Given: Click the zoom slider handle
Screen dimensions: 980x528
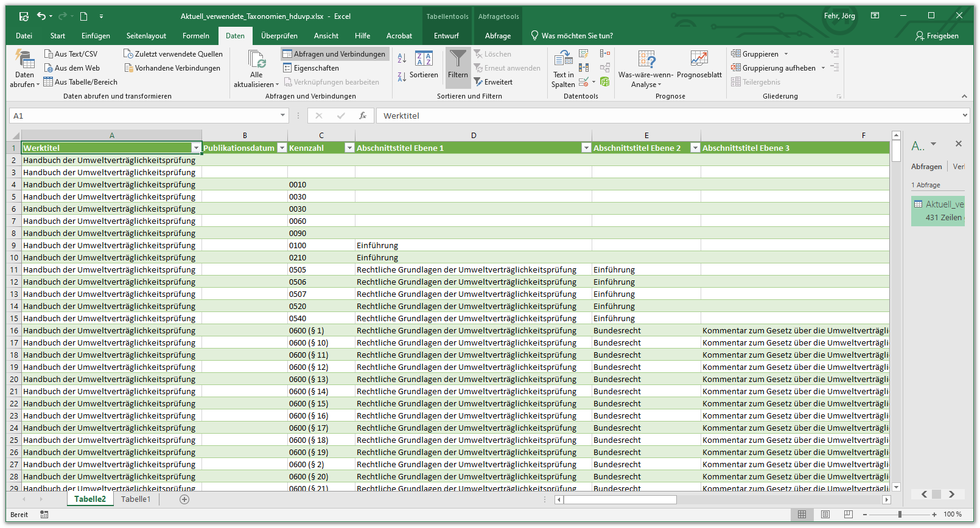Looking at the screenshot, I should tap(900, 515).
